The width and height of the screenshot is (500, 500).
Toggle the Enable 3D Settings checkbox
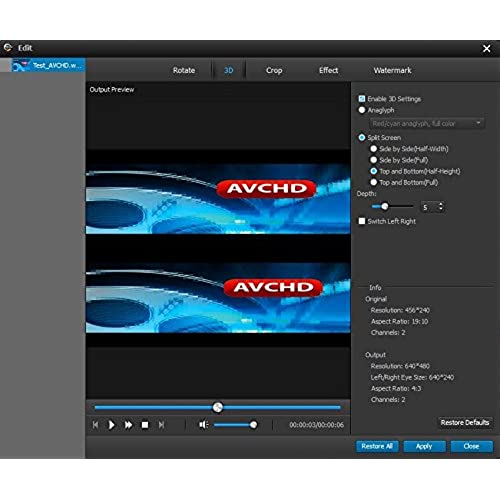tap(362, 99)
